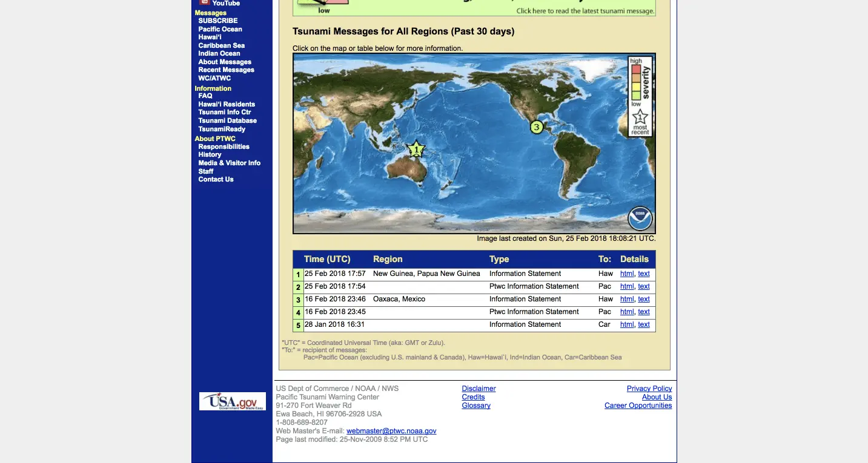This screenshot has height=463, width=868.
Task: Email webmaster@ptwc.noaa.gov
Action: (x=391, y=431)
